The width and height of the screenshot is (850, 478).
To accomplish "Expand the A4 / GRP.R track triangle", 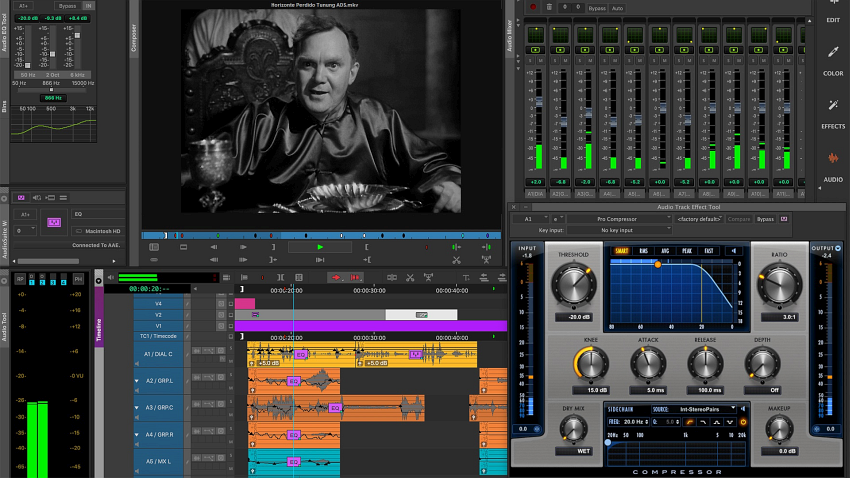I will pos(137,435).
